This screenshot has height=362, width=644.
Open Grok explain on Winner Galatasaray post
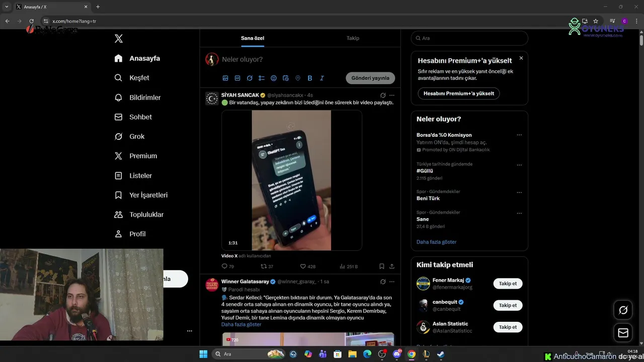(x=383, y=282)
